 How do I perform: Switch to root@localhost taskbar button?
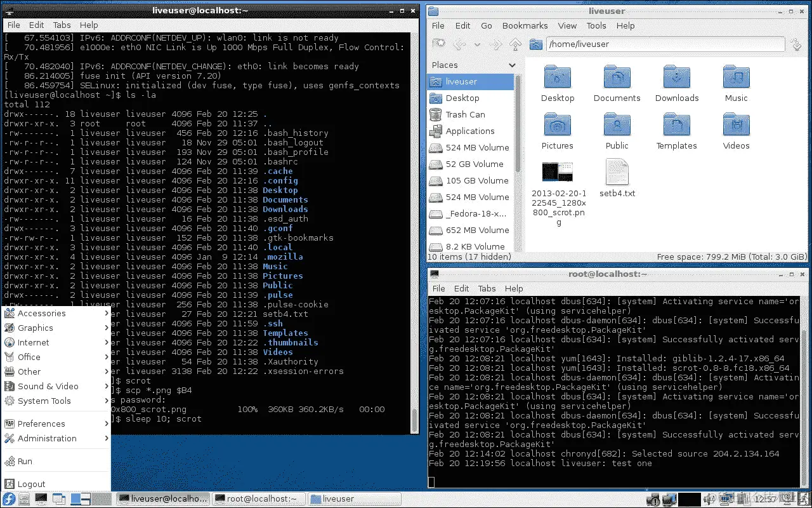258,499
